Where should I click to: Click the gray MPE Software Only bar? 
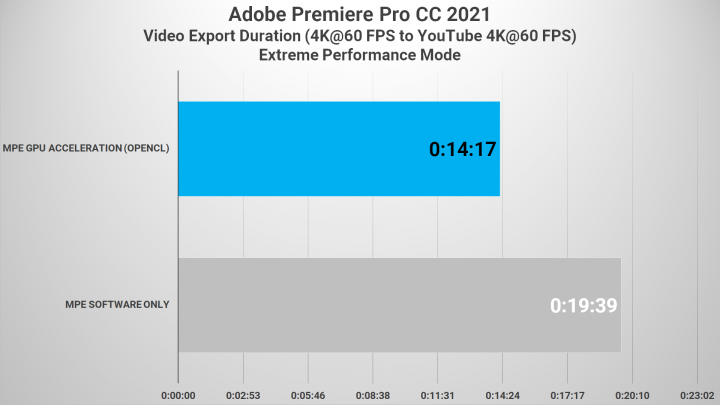[x=399, y=305]
